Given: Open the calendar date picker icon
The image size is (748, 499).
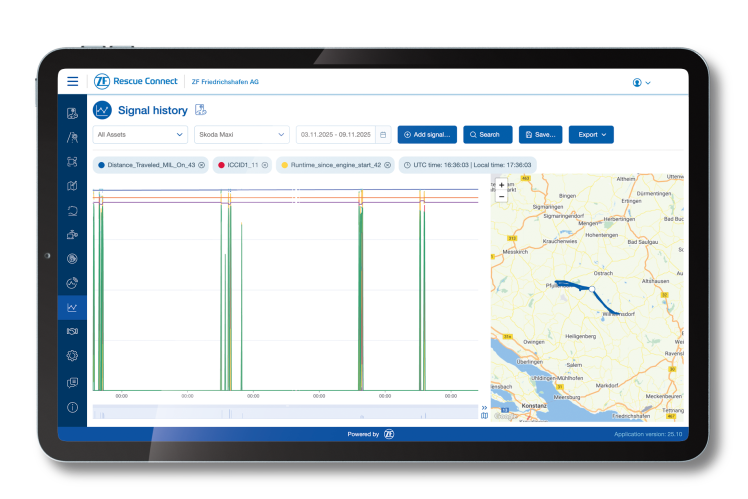Looking at the screenshot, I should pos(383,134).
